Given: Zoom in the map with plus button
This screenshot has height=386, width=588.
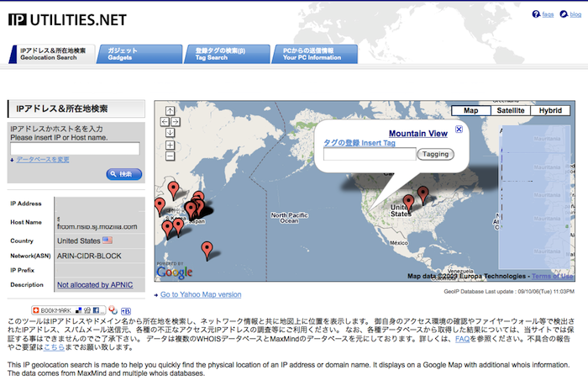Looking at the screenshot, I should [170, 145].
